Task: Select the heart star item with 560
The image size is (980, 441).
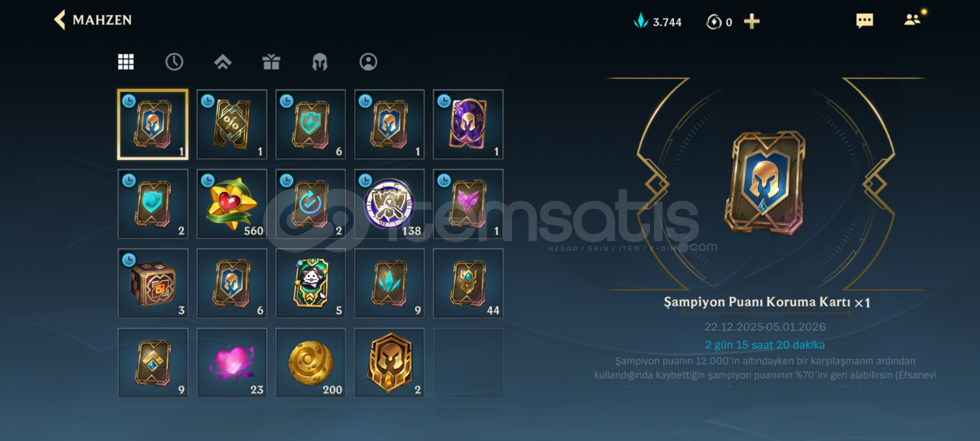Action: (x=232, y=204)
